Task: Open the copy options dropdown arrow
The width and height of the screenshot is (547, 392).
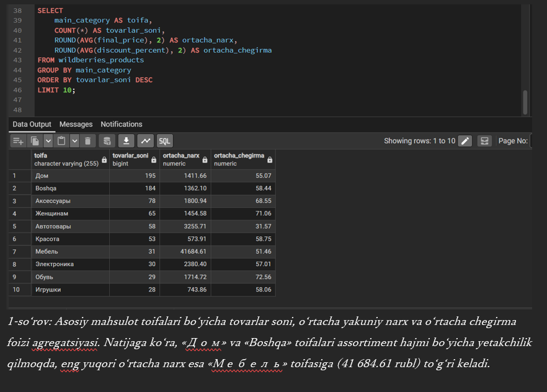Action: (x=48, y=141)
